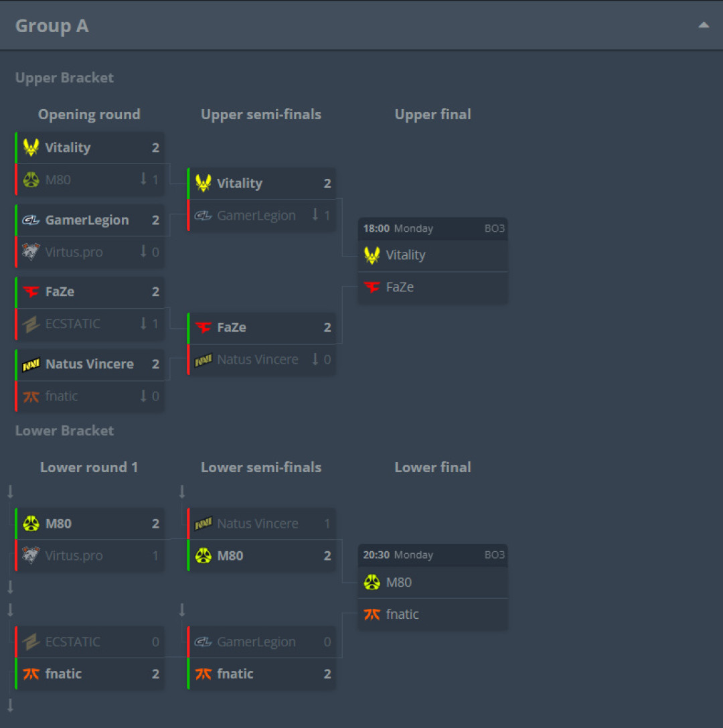The height and width of the screenshot is (728, 723).
Task: Click Lower semi-finals column header
Action: [261, 467]
